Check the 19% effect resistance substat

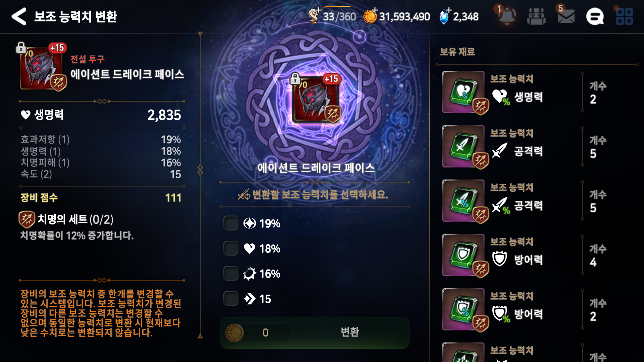(231, 223)
